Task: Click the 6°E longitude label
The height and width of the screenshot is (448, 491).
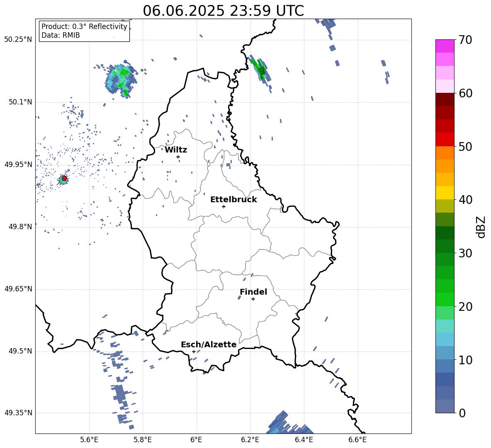Action: click(x=196, y=440)
